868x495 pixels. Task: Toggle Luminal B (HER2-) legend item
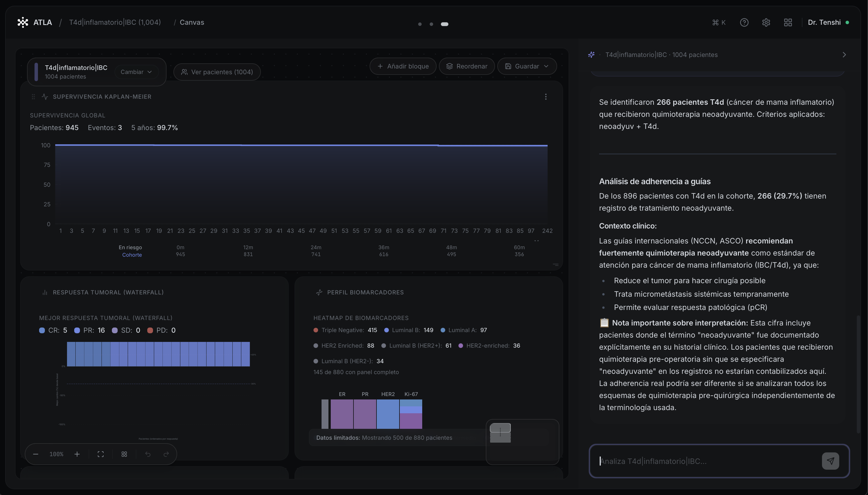coord(349,361)
